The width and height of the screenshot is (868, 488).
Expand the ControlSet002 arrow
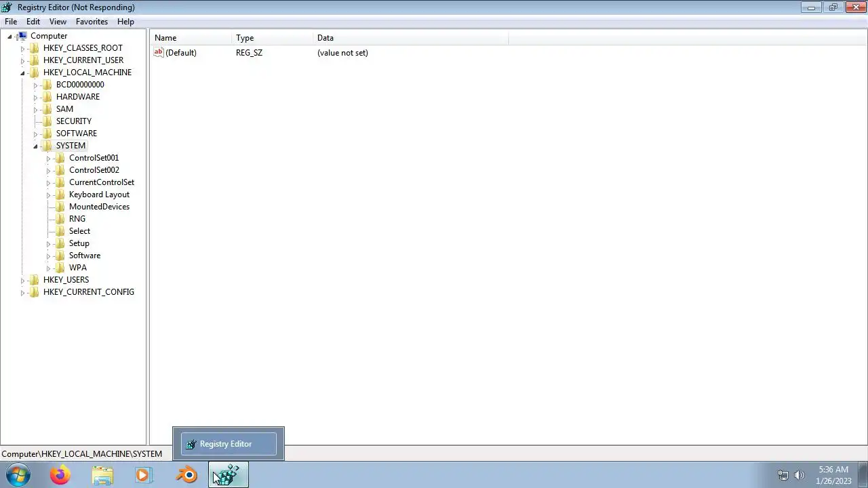[48, 171]
